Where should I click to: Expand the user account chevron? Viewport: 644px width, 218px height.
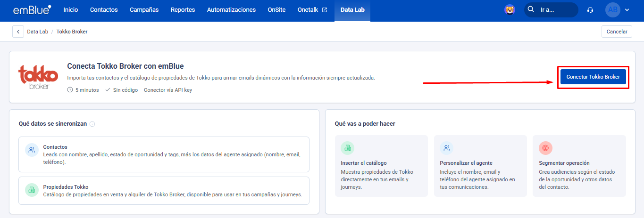627,10
